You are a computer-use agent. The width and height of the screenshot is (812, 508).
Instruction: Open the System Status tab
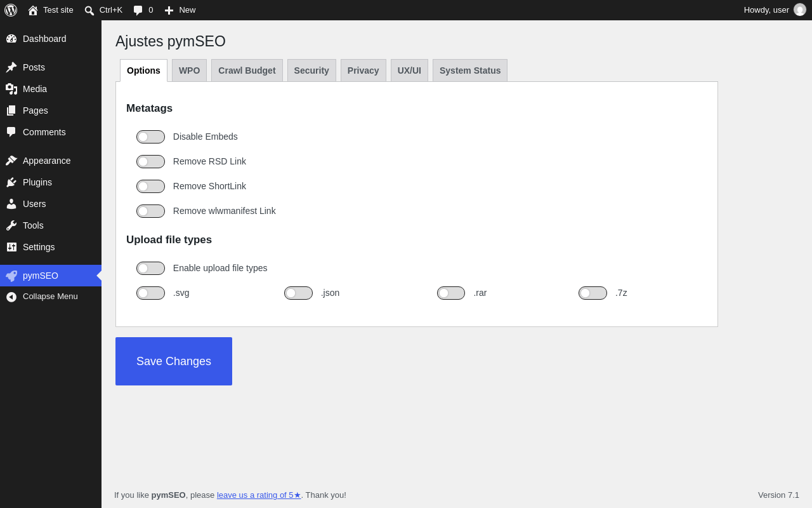470,70
